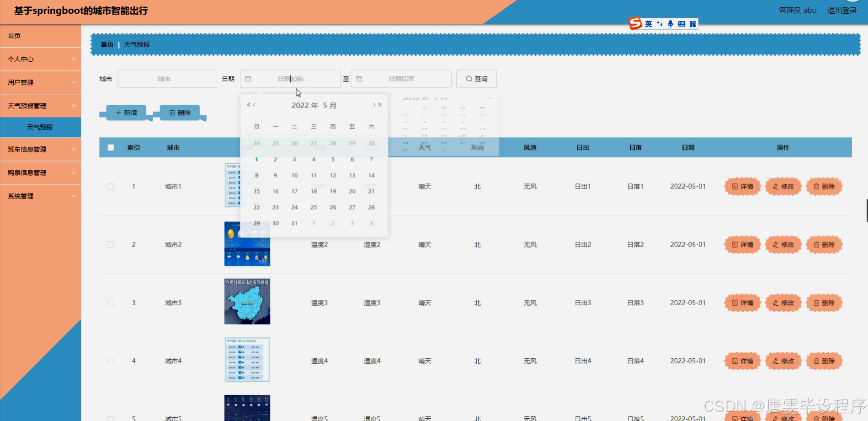Click the 新增 add button
Screen dimensions: 868x421
pos(126,113)
